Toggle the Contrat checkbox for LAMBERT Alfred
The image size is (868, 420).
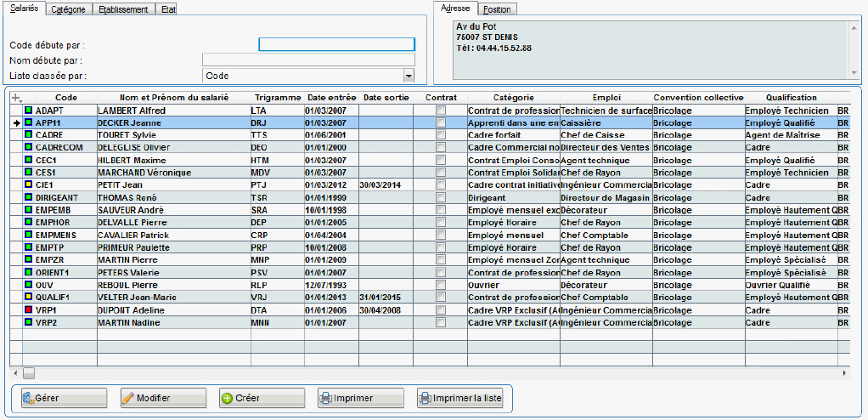point(440,111)
